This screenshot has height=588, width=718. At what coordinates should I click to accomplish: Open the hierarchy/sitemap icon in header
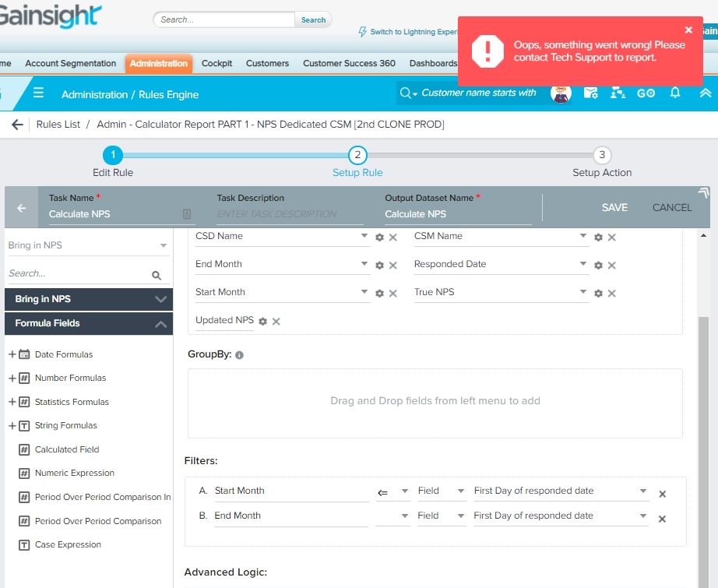click(x=618, y=93)
